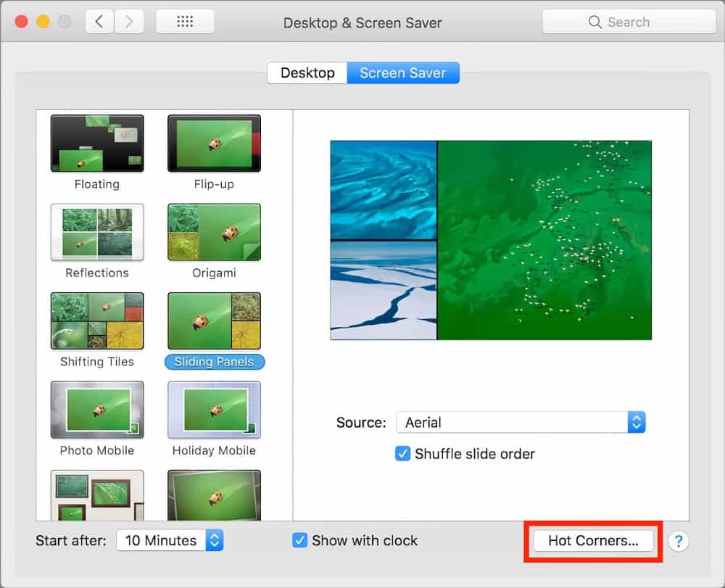The width and height of the screenshot is (725, 588).
Task: Select the Screen Saver tab
Action: pos(402,73)
